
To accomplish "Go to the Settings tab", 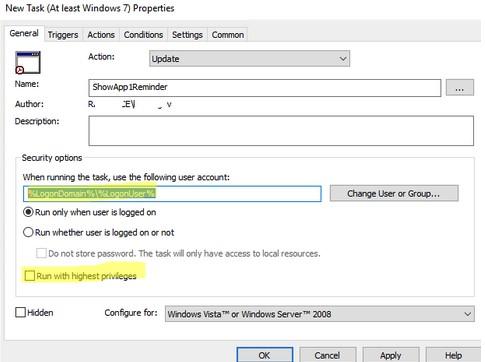I will (x=187, y=35).
